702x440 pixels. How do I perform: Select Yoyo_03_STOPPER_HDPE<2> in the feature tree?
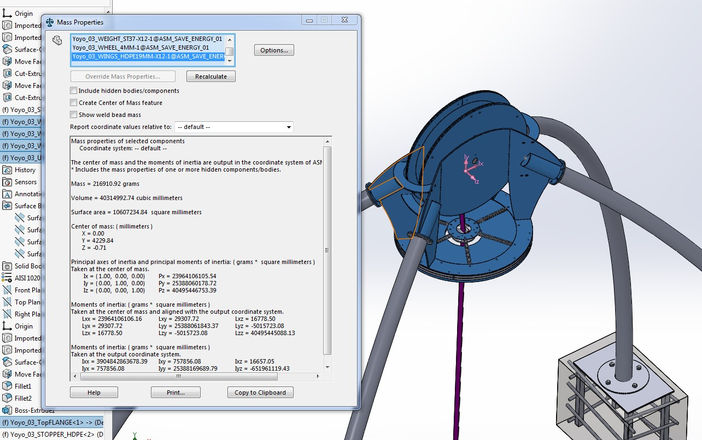tap(52, 434)
